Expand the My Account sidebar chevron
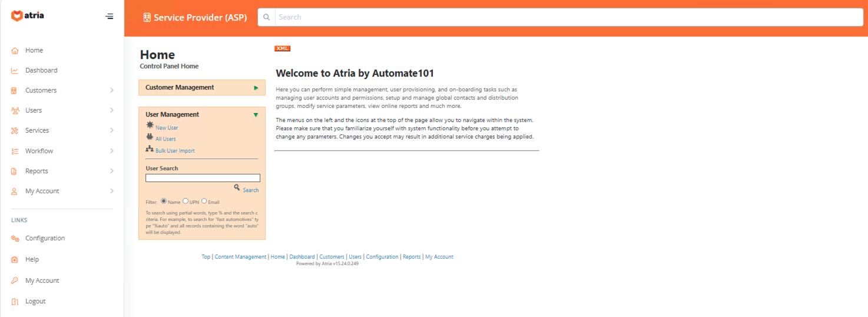The height and width of the screenshot is (317, 868). pyautogui.click(x=112, y=191)
